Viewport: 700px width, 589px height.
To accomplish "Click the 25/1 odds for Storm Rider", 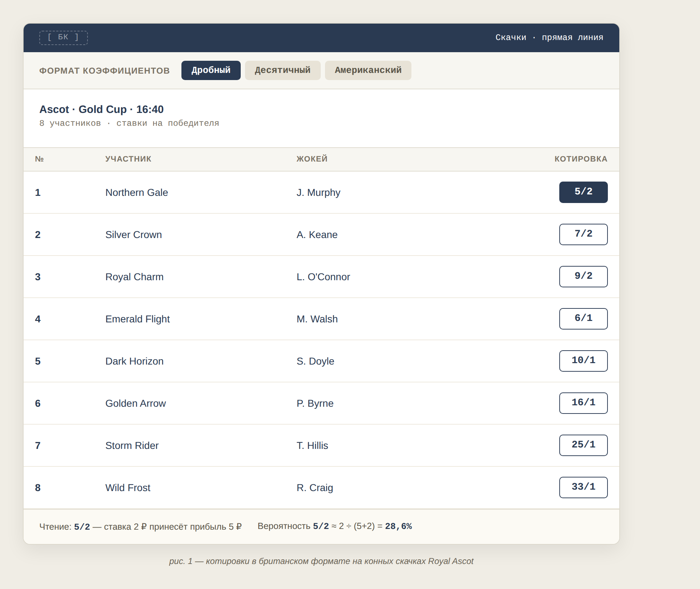I will click(x=583, y=445).
